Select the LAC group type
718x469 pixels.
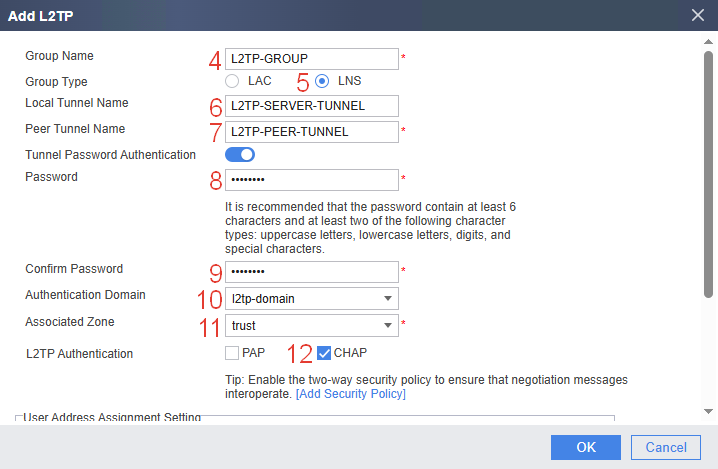[x=232, y=81]
